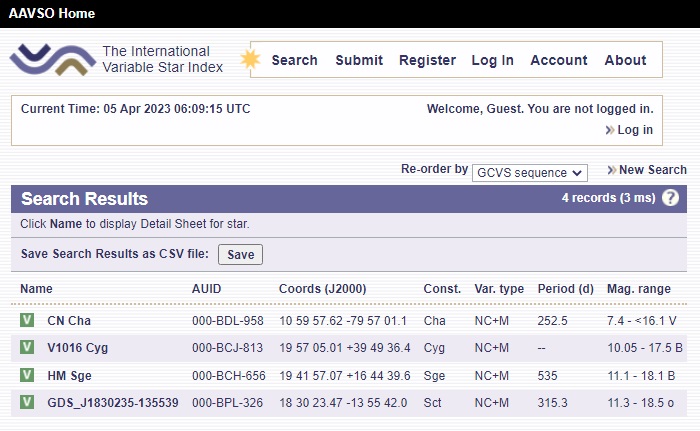The image size is (700, 431).
Task: Click the AUID column header
Action: (x=206, y=289)
